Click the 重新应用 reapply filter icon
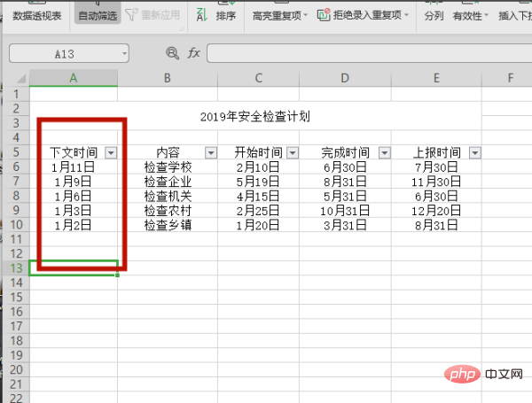Screen dimensions: 532x403 pos(131,15)
